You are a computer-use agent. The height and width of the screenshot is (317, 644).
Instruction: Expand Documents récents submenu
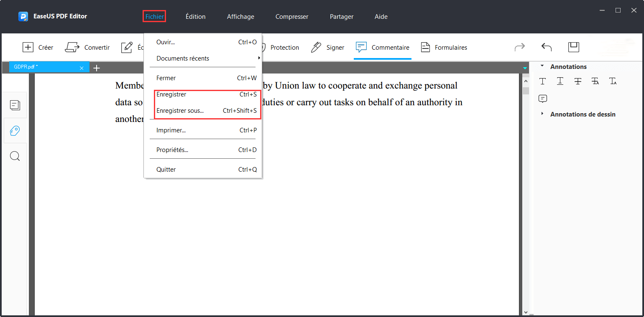click(203, 58)
